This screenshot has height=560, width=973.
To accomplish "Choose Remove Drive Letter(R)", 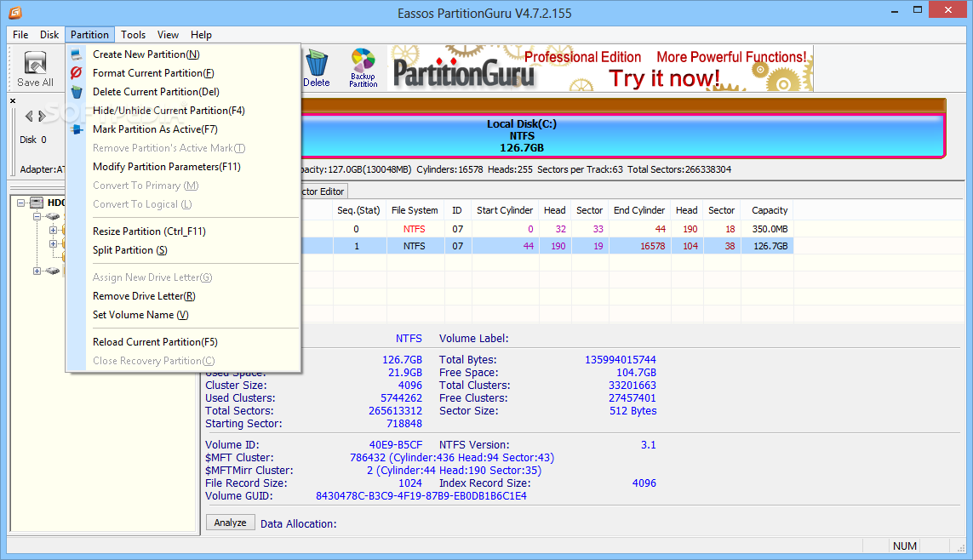I will tap(184, 296).
